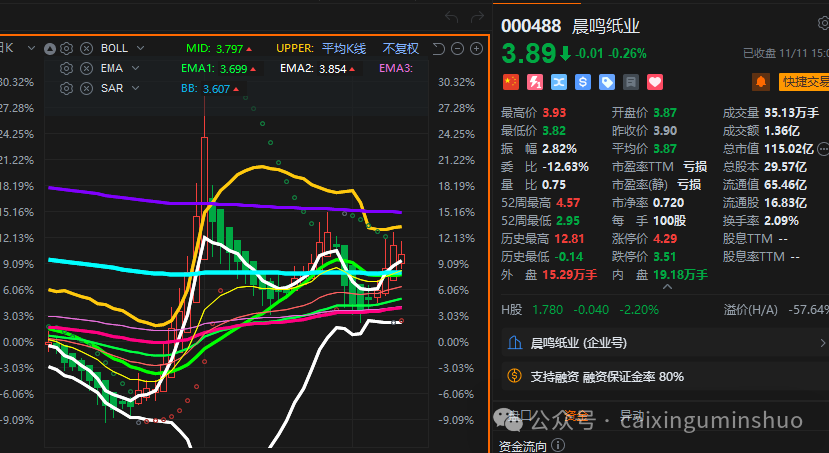The width and height of the screenshot is (829, 453).
Task: Click the EMA1 value 3.699
Action: click(234, 69)
